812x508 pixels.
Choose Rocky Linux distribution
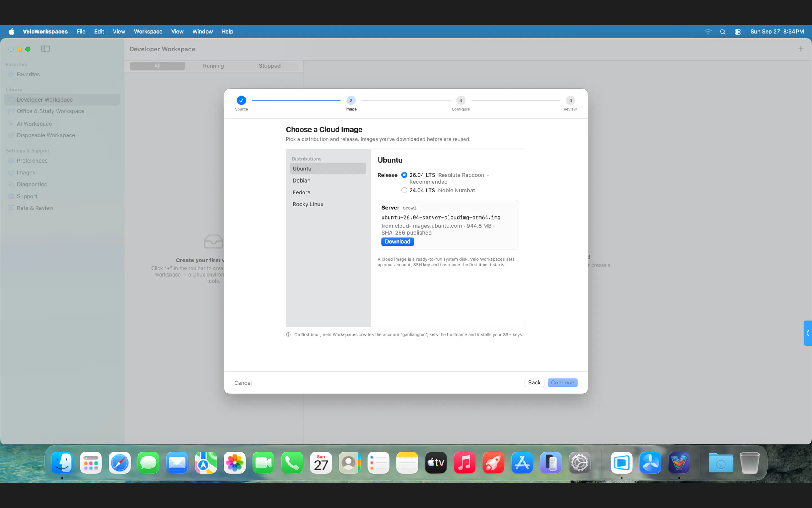(x=328, y=204)
